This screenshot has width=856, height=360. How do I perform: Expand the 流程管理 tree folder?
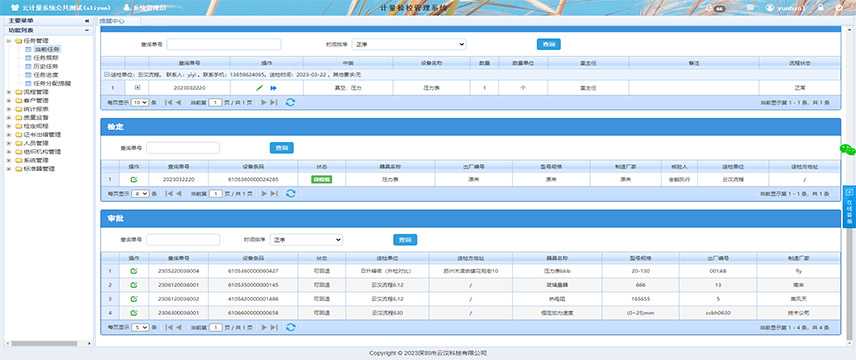point(9,92)
